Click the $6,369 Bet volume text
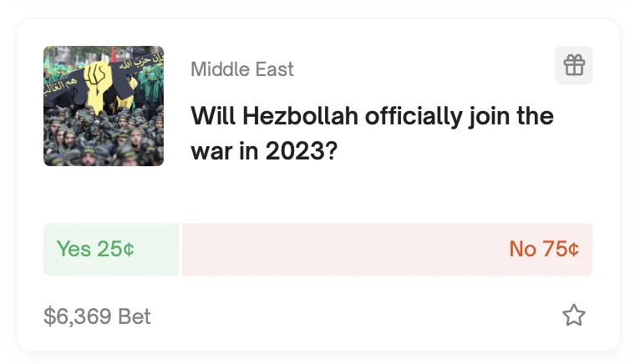This screenshot has height=364, width=635. [97, 316]
